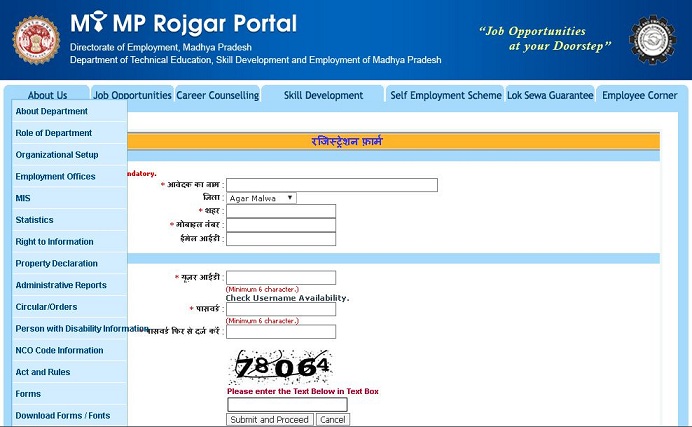Open the Employee Corner tab
692x427 pixels.
pos(639,96)
